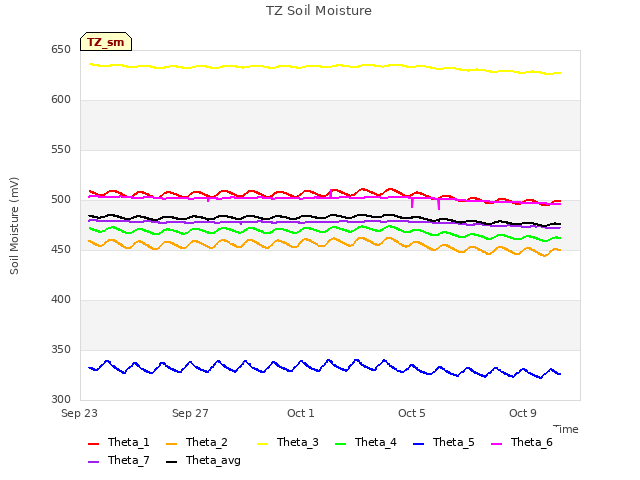Viewport: 640px width, 480px height.
Task: Select the Theta_4 legend entry
Action: (x=365, y=442)
